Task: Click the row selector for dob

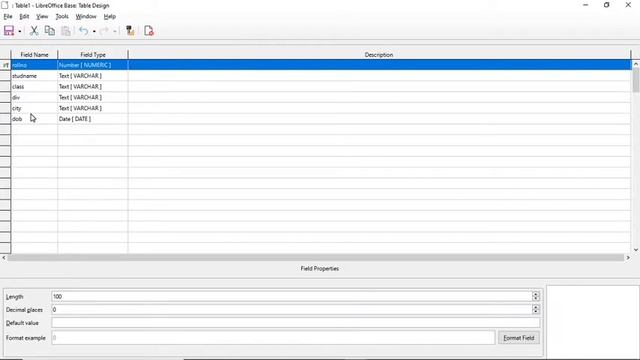Action: click(x=5, y=119)
